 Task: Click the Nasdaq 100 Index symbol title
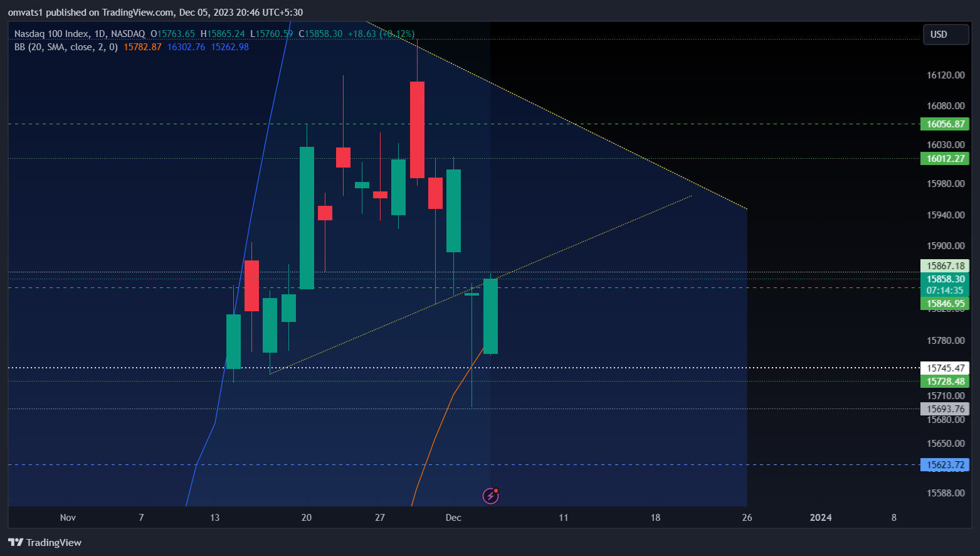(53, 34)
